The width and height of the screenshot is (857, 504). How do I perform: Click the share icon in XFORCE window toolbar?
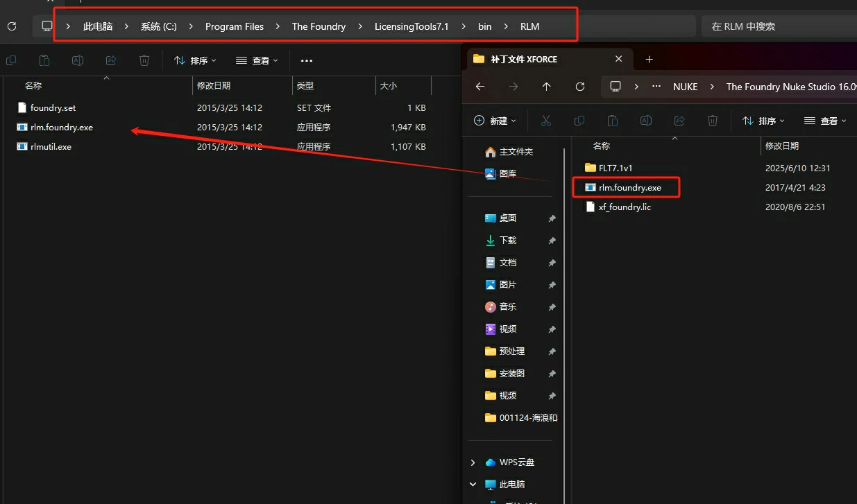click(679, 121)
